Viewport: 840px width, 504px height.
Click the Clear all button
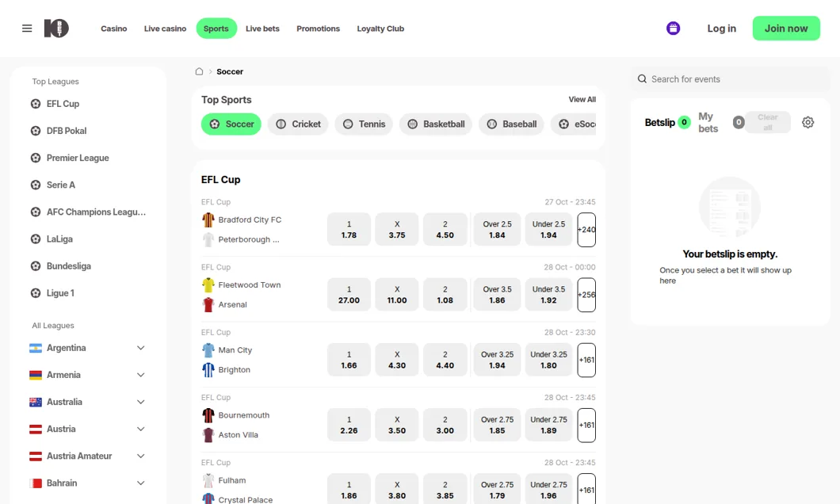click(767, 122)
